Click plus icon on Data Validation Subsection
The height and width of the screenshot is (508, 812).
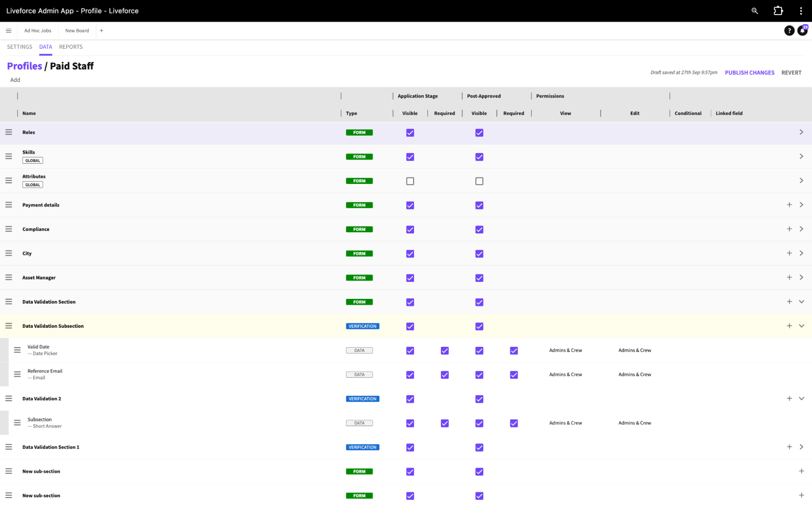tap(789, 326)
